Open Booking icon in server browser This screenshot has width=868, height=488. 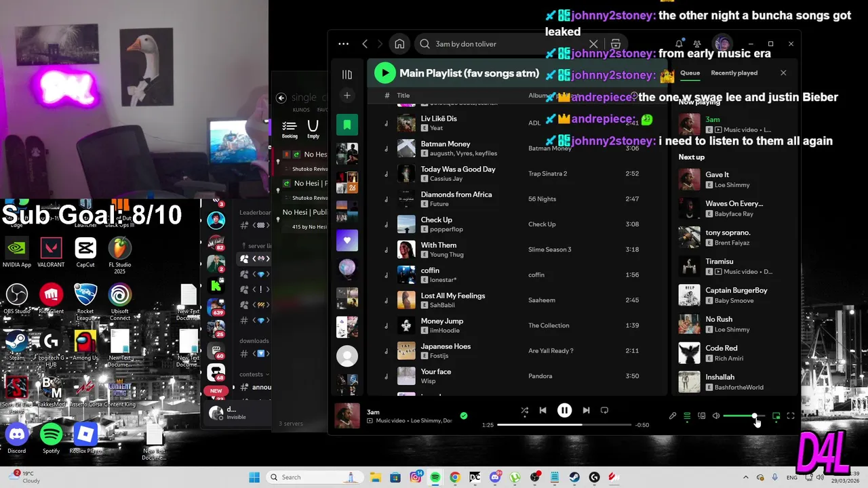coord(290,129)
